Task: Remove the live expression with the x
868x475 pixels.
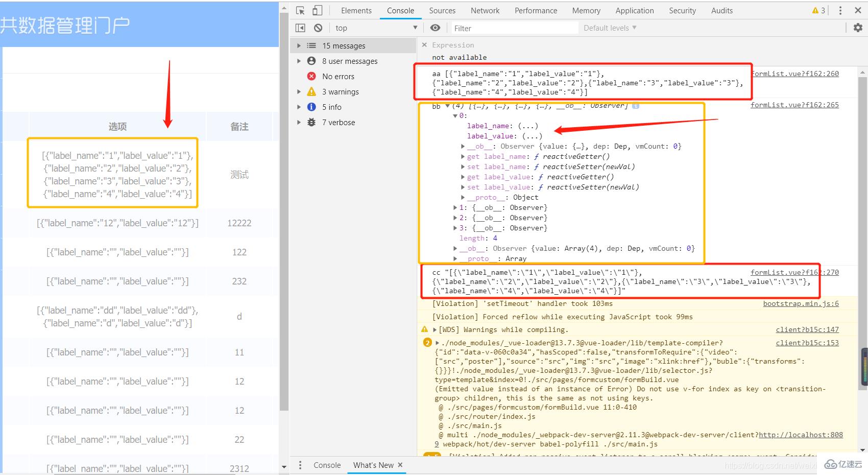Action: 424,45
